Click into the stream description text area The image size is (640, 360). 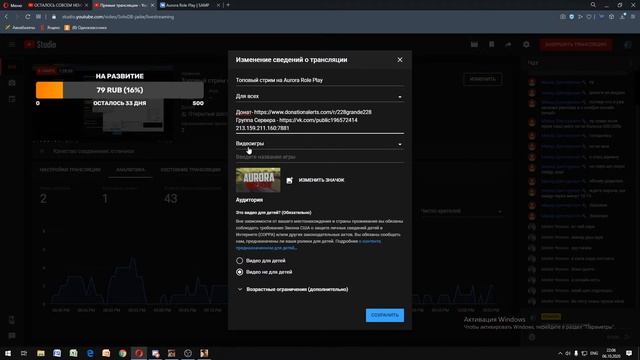point(320,120)
